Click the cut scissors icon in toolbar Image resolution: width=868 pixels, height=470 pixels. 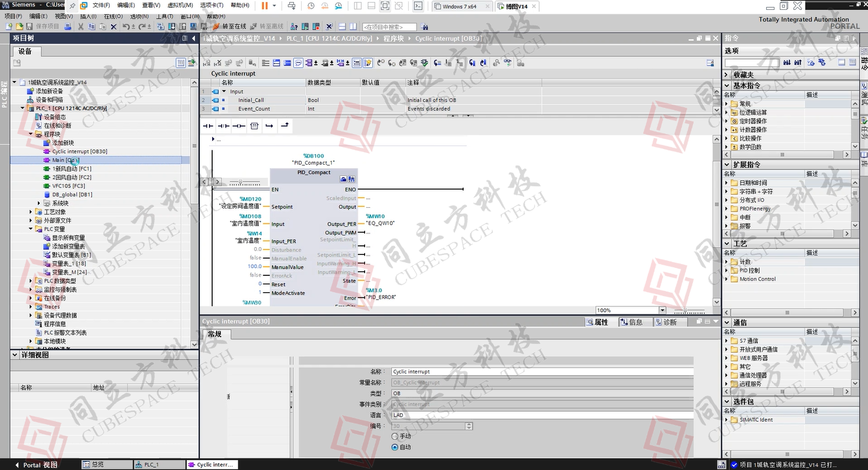[x=80, y=27]
